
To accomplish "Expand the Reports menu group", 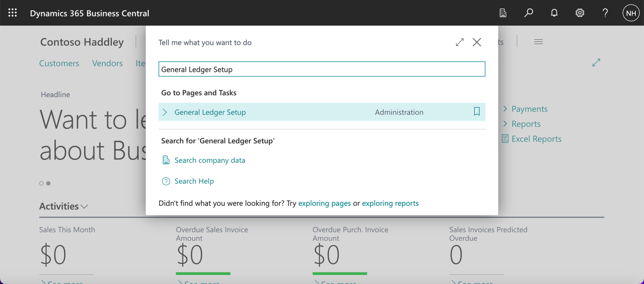I will coord(505,124).
